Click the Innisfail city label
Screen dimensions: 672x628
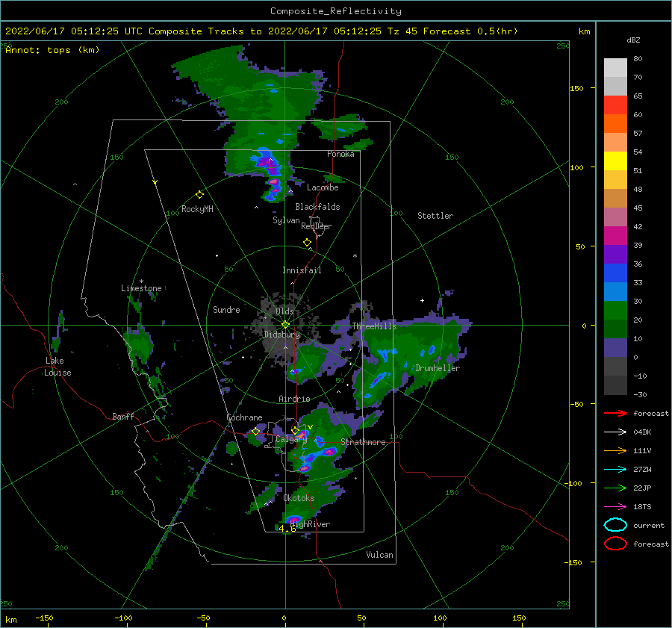click(302, 270)
